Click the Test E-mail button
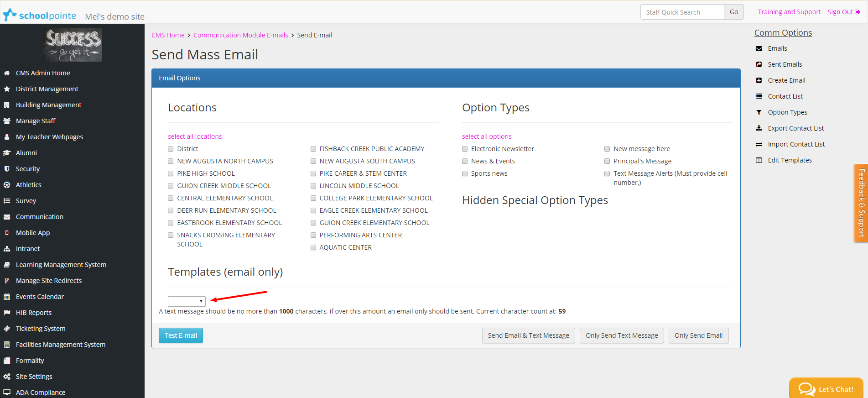 181,335
